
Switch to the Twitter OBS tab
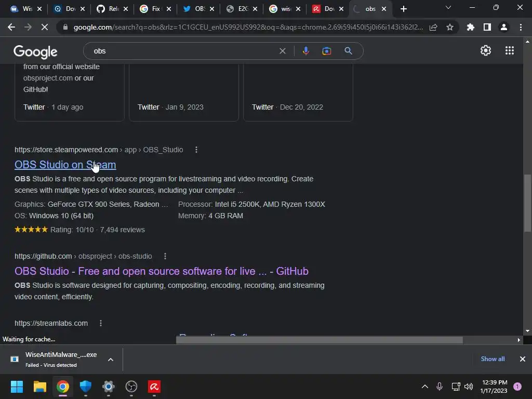tap(195, 9)
